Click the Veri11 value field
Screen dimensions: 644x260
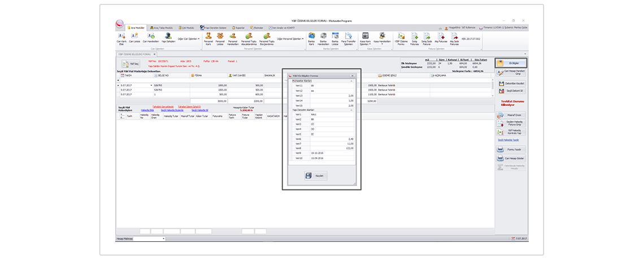coord(331,85)
